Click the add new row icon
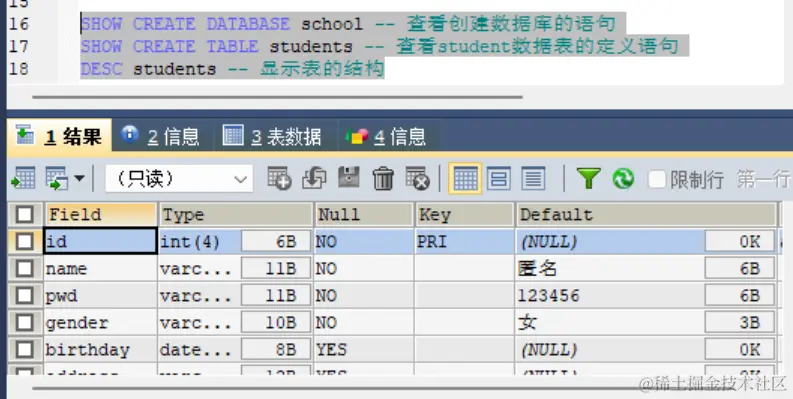 (279, 179)
